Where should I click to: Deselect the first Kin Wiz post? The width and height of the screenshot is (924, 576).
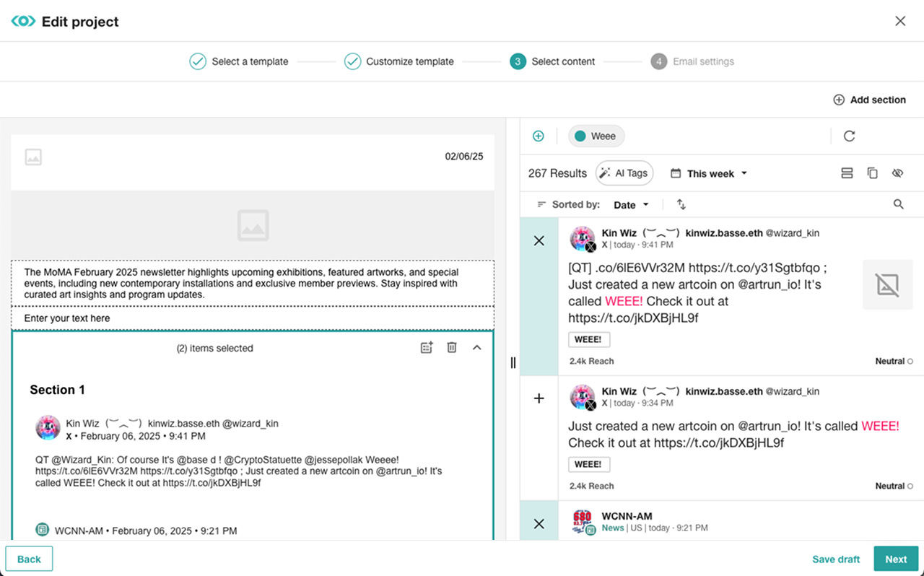coord(539,241)
